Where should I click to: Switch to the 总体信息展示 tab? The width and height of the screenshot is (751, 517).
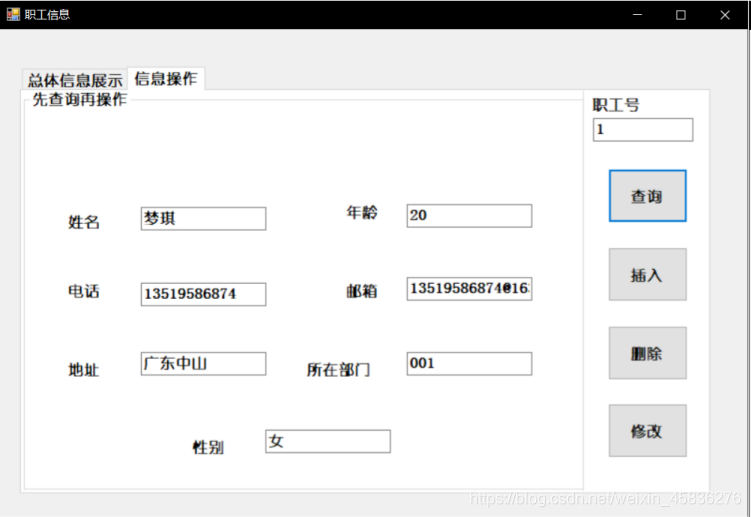(75, 80)
